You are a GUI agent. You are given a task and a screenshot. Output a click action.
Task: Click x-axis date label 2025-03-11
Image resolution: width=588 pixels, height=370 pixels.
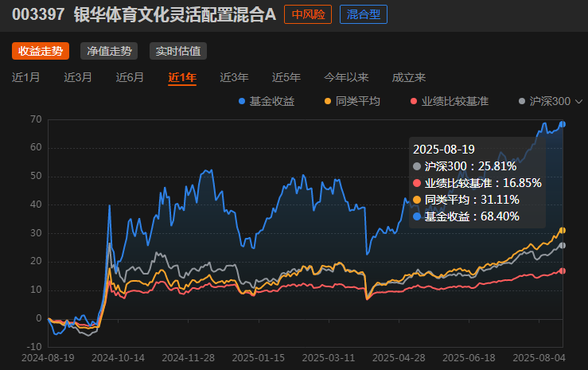[x=329, y=358]
